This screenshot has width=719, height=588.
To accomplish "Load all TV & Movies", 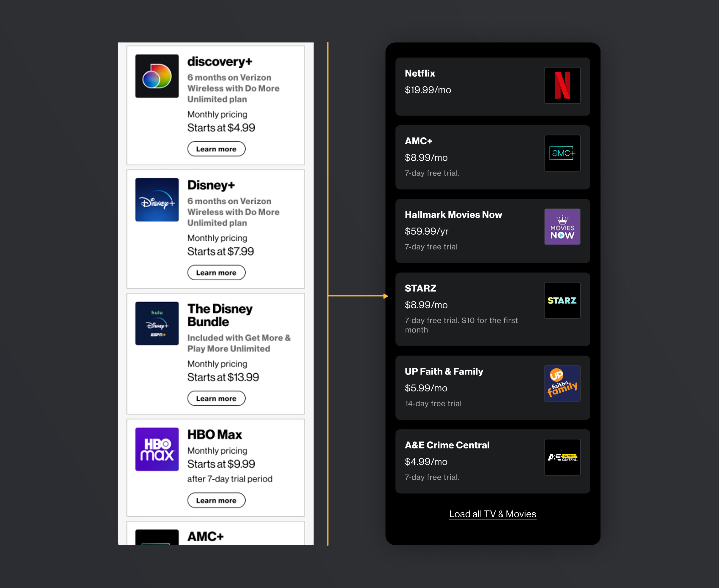I will point(493,514).
